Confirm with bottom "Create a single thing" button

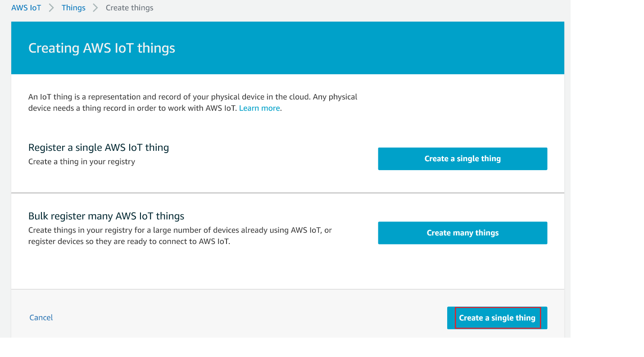tap(497, 317)
